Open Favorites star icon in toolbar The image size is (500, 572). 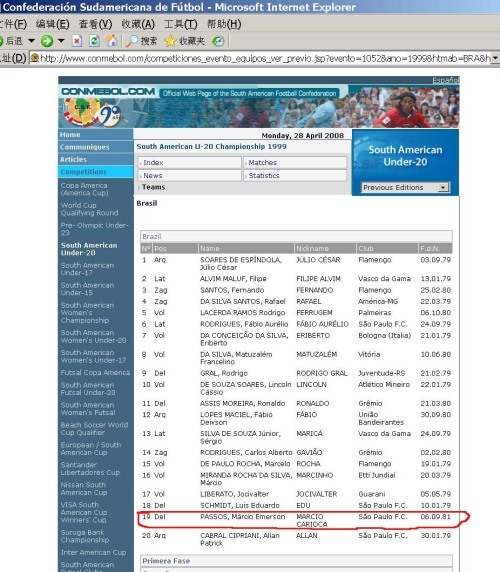tap(170, 41)
